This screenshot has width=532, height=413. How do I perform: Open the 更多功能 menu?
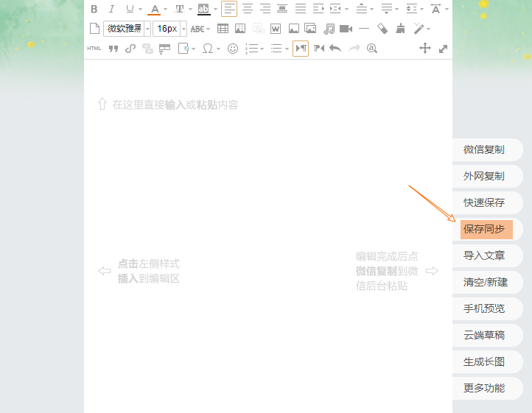coord(484,388)
